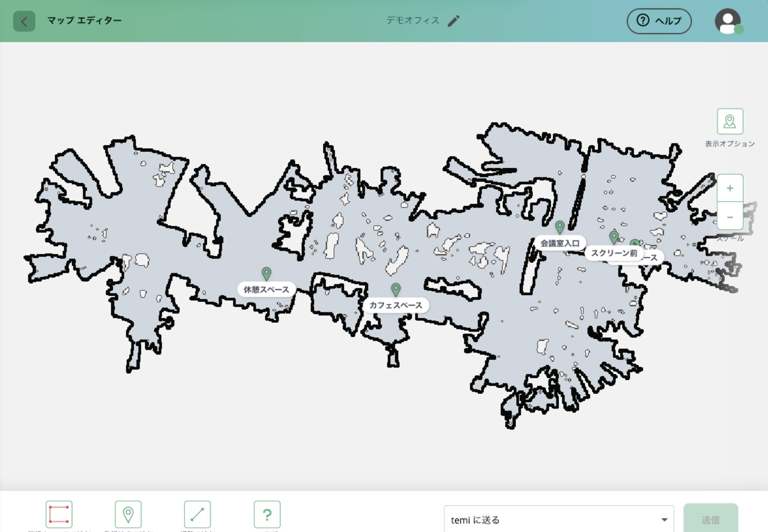Select the virtual wall rectangle tool

point(59,514)
